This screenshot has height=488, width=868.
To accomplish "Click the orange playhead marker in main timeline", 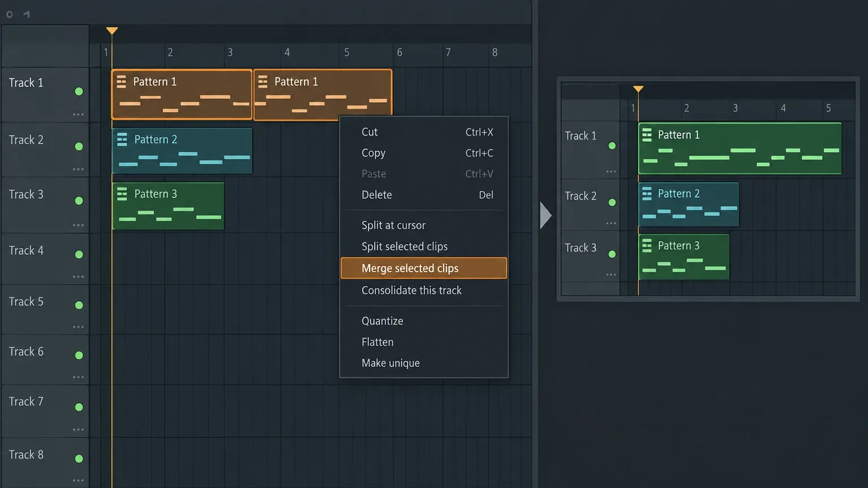I will [112, 30].
